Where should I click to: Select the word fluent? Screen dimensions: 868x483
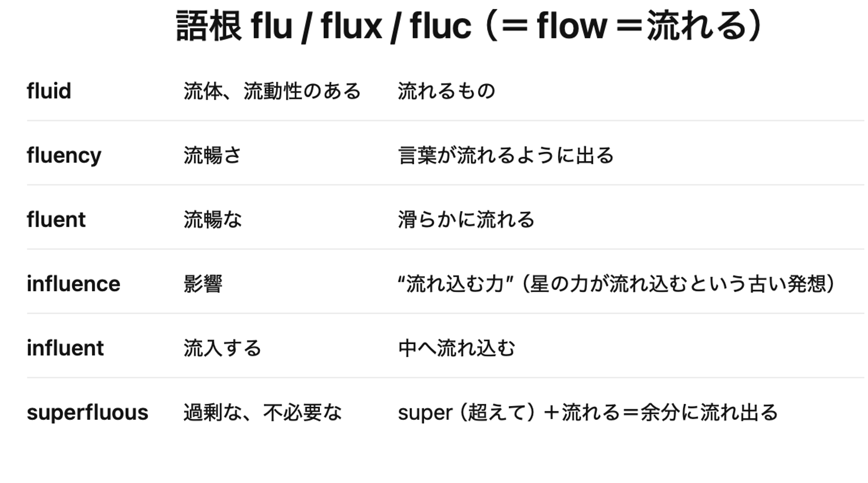pos(56,220)
